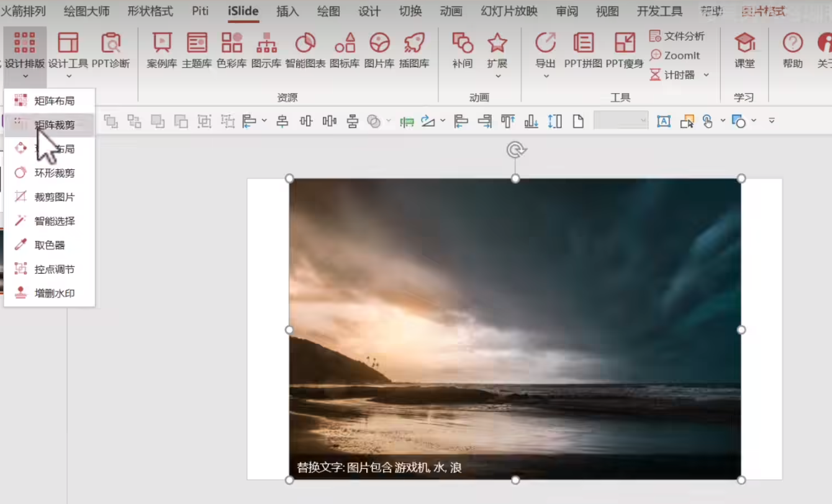Select 取色器 color picker menu item
Image resolution: width=832 pixels, height=504 pixels.
tap(50, 245)
